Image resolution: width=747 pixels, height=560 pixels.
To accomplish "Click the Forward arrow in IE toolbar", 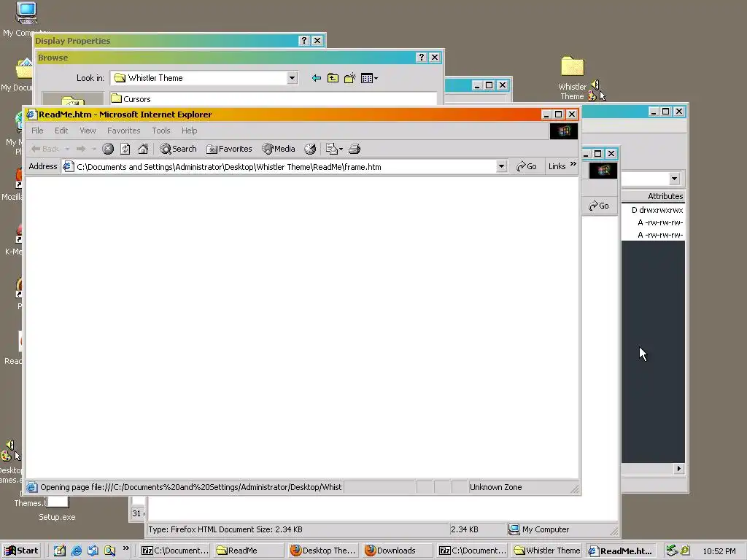I will pyautogui.click(x=81, y=149).
